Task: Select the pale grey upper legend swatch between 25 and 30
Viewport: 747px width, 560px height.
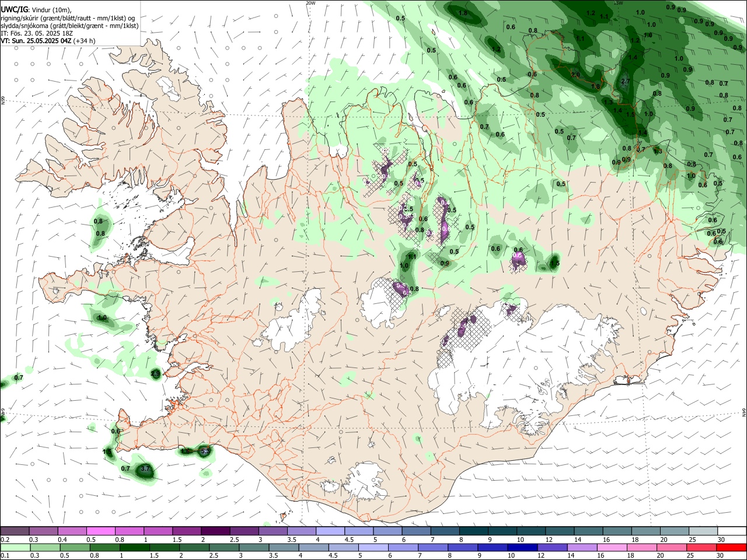Action: pyautogui.click(x=703, y=531)
